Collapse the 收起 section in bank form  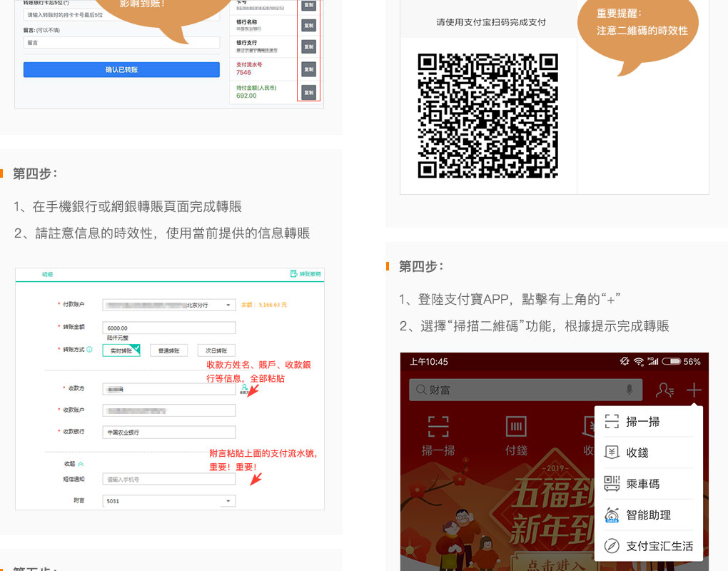pyautogui.click(x=74, y=464)
